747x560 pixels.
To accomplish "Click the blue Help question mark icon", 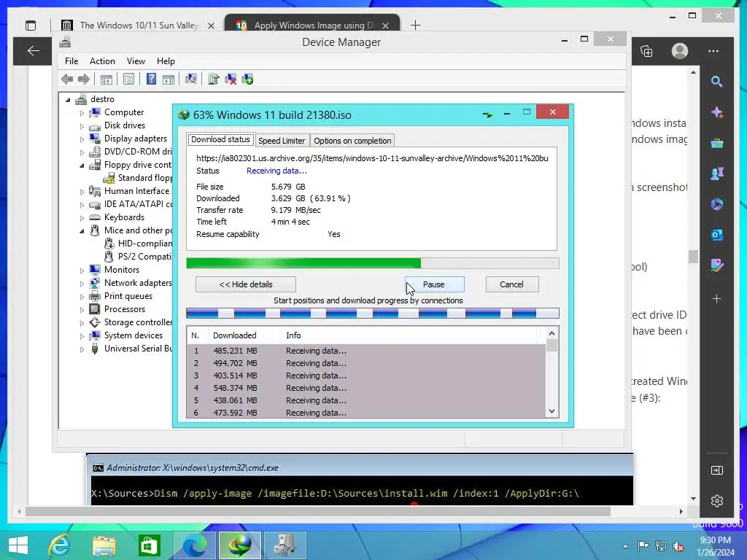I will (151, 79).
